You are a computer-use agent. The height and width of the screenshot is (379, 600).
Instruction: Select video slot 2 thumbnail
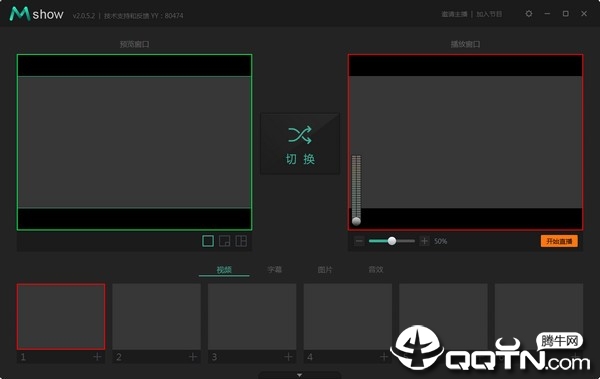(157, 317)
